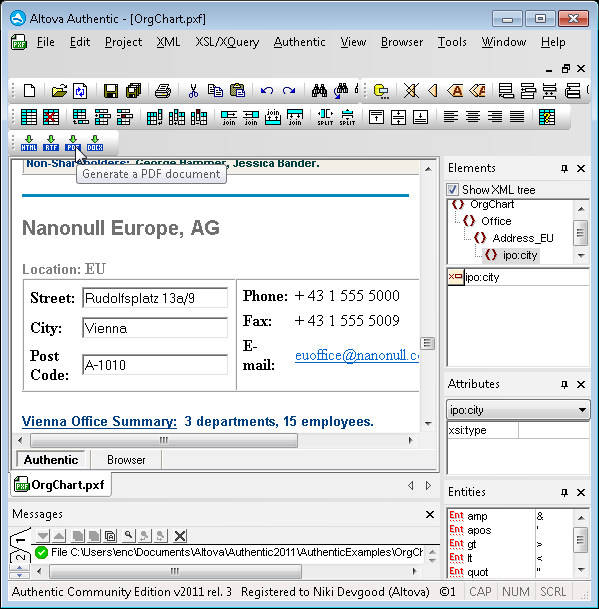Select the amp entity row
Viewport: 599px width, 609px height.
pos(510,516)
